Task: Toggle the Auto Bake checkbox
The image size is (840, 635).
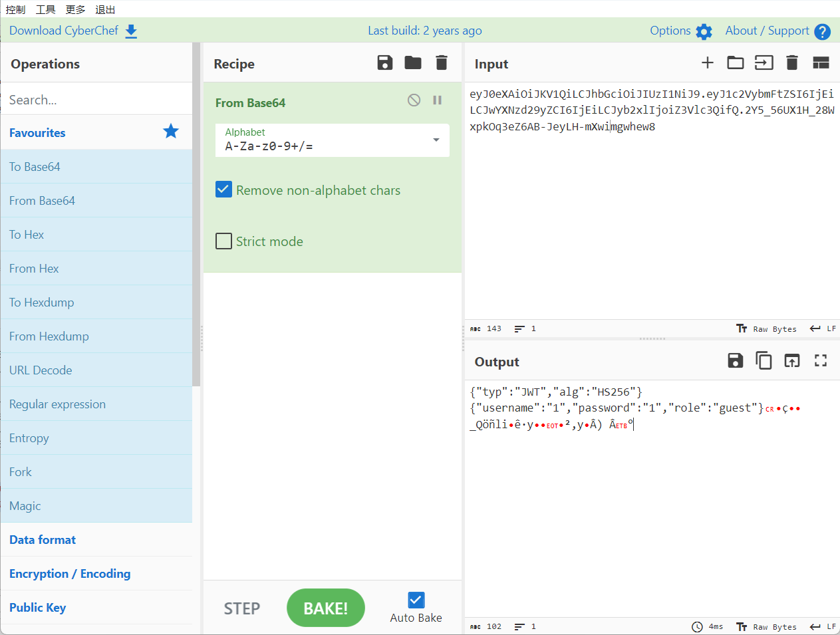Action: pyautogui.click(x=416, y=600)
